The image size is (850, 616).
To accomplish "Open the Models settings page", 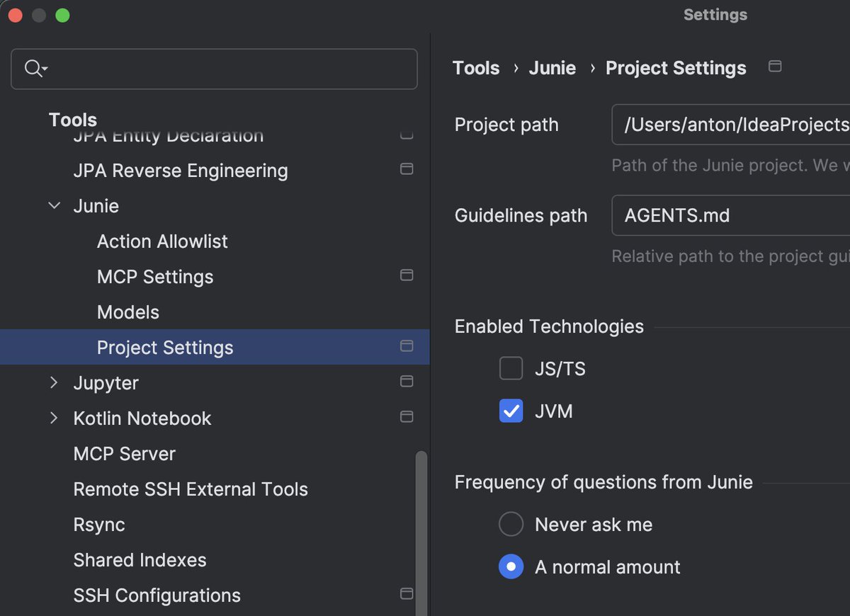I will [128, 312].
